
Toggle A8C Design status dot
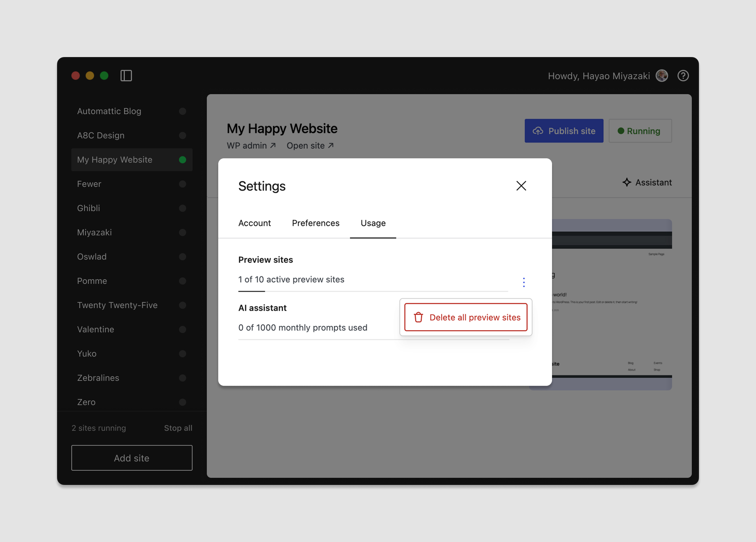click(x=183, y=135)
